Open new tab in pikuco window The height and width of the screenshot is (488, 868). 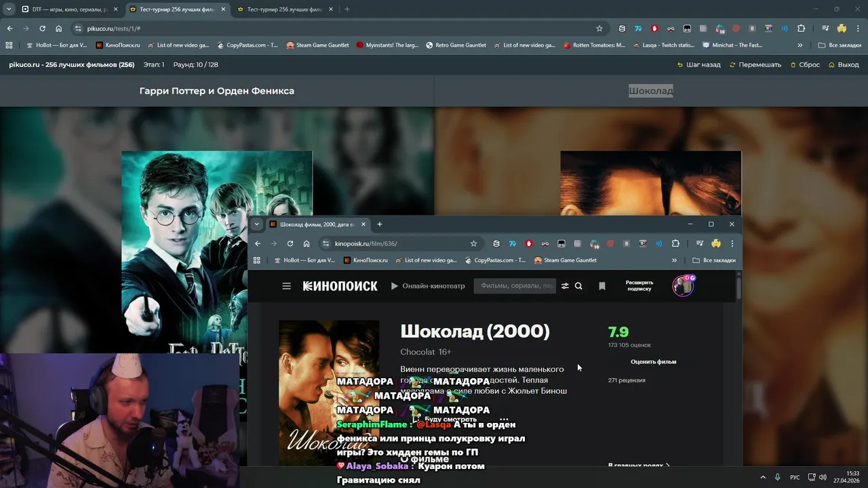pos(347,9)
